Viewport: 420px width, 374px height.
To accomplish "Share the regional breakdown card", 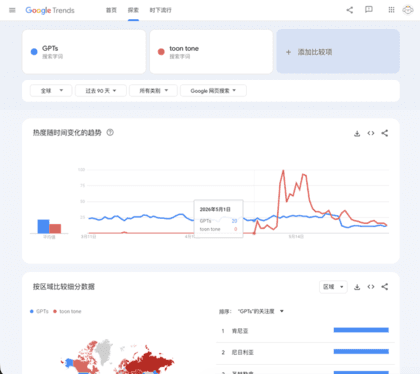I will 385,287.
